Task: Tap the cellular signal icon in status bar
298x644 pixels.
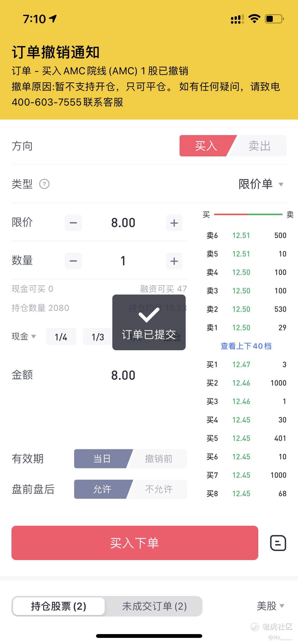Action: point(237,19)
